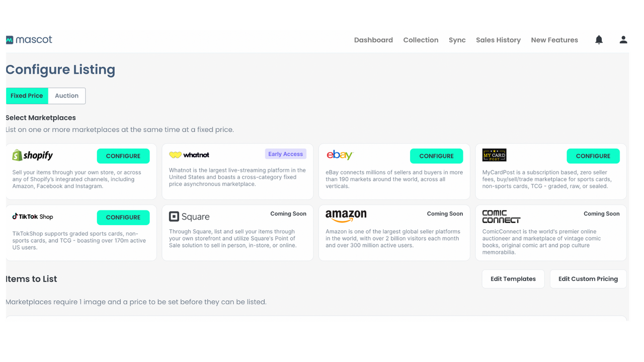Click Edit Templates
This screenshot has width=644, height=362.
(513, 279)
